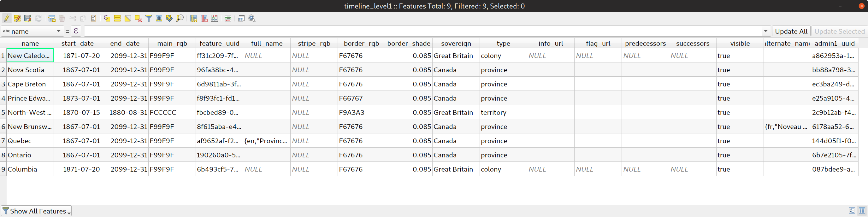Screen dimensions: 868x217
Task: Click the Update All button
Action: click(791, 31)
